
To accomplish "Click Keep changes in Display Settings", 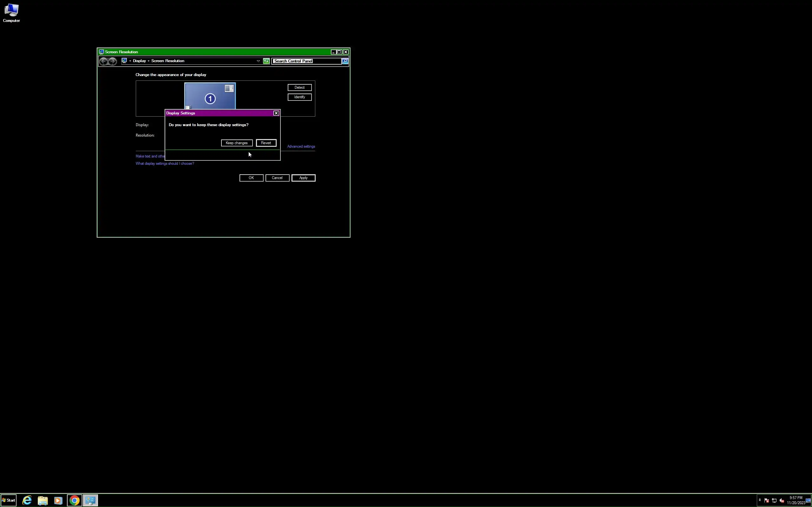I will coord(237,143).
